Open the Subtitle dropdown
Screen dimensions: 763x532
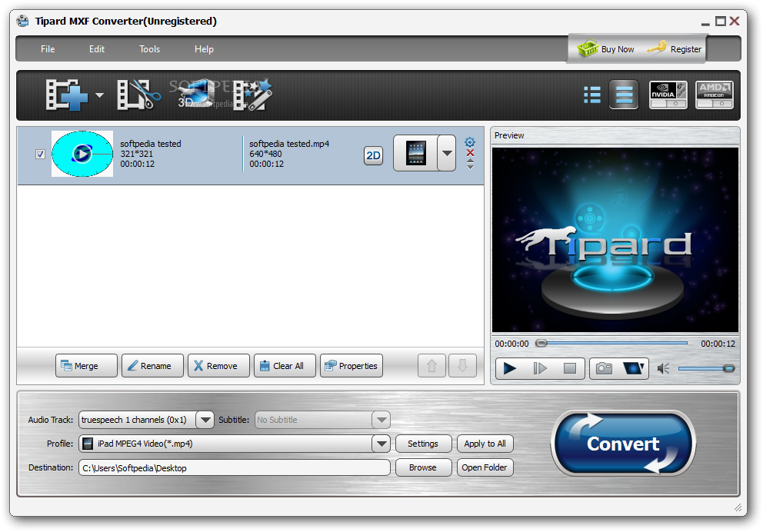click(x=381, y=420)
